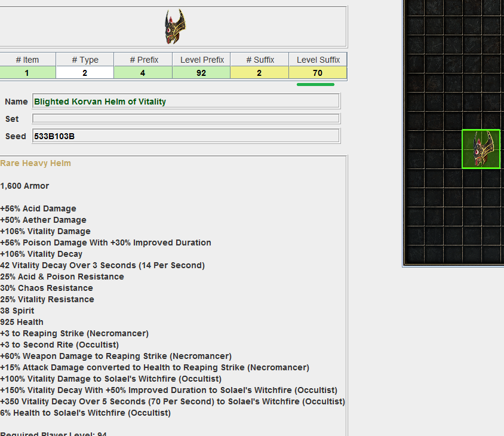Click the +106% Vitality Decay line
This screenshot has width=504, height=436.
[x=41, y=254]
